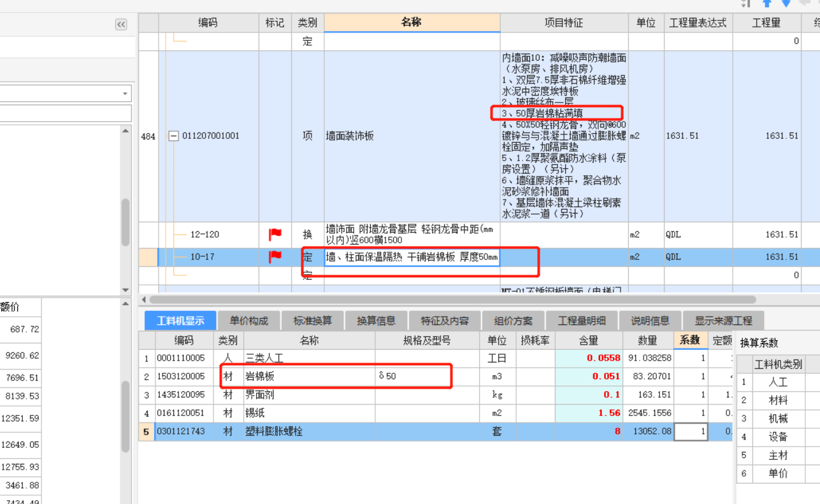The width and height of the screenshot is (820, 504).
Task: Click the 系数 input cell for 塑料膨胀螺栓
Action: pos(691,431)
